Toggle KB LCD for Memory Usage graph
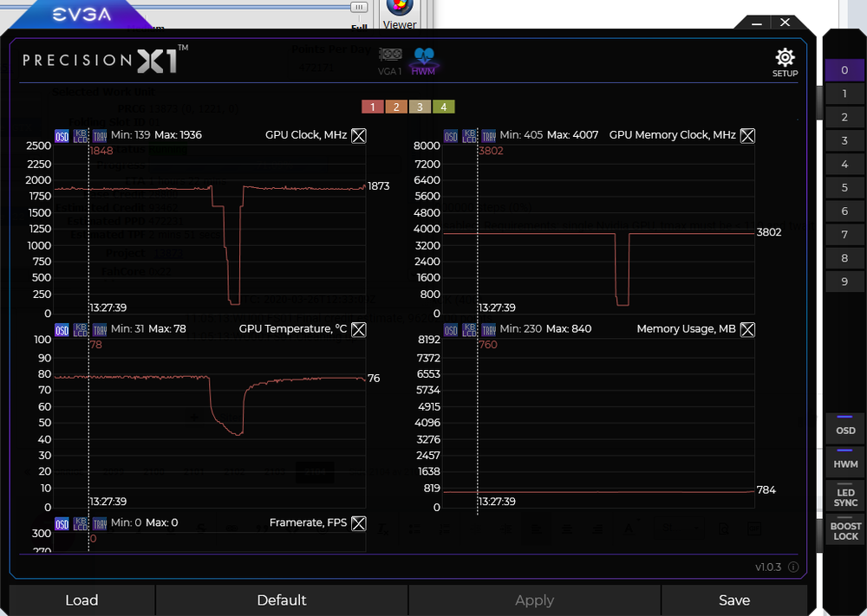 [469, 330]
